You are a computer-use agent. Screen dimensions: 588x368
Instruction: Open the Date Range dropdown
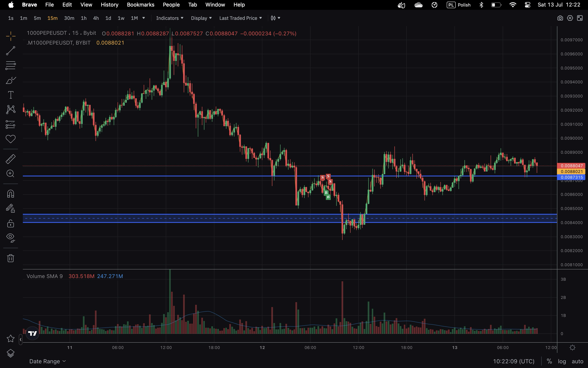click(x=48, y=361)
